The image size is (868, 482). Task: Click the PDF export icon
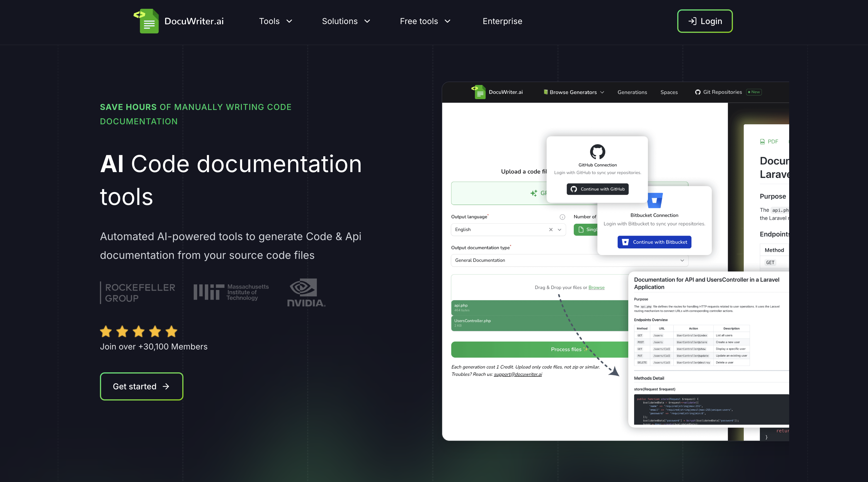coord(762,142)
